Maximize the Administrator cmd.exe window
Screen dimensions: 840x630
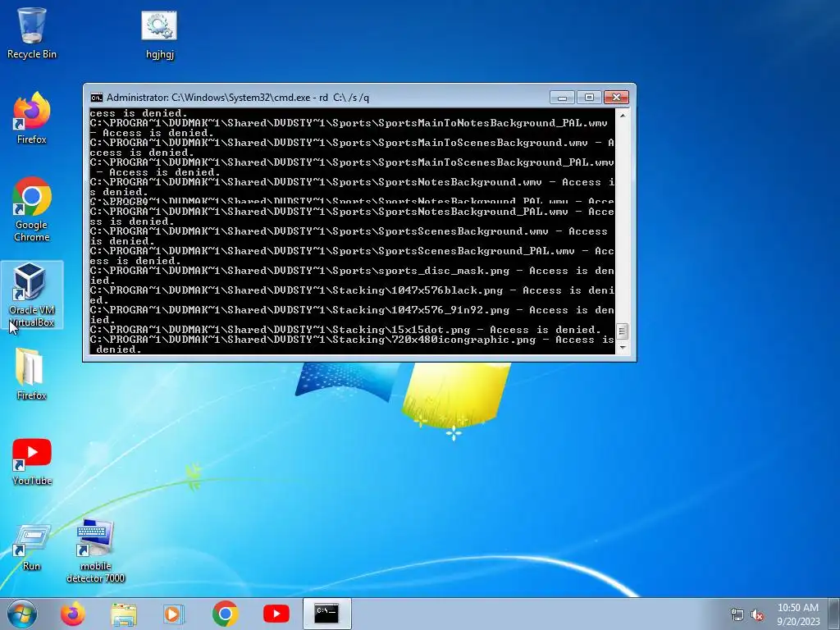tap(589, 98)
